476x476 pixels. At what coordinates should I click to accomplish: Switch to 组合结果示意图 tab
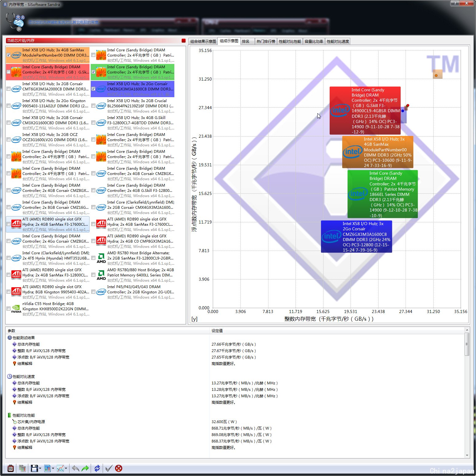coord(203,42)
